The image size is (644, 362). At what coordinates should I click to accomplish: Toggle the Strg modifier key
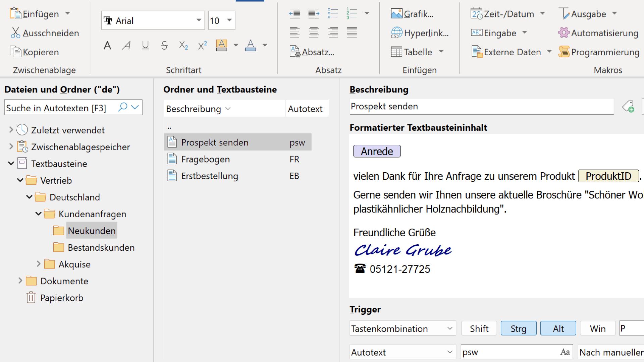point(519,328)
